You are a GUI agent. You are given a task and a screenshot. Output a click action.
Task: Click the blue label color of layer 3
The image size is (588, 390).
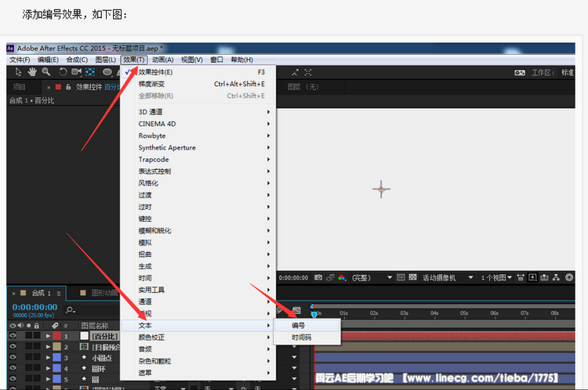point(56,357)
